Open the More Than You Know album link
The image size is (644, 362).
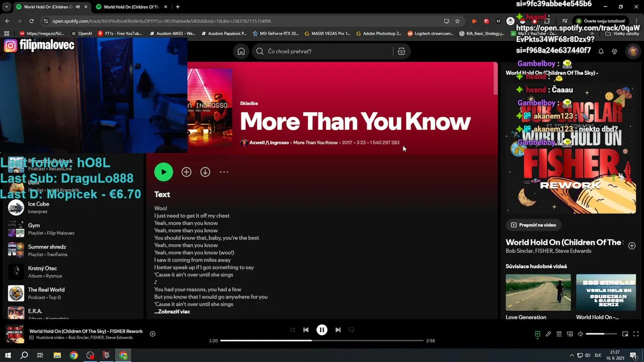coord(315,143)
